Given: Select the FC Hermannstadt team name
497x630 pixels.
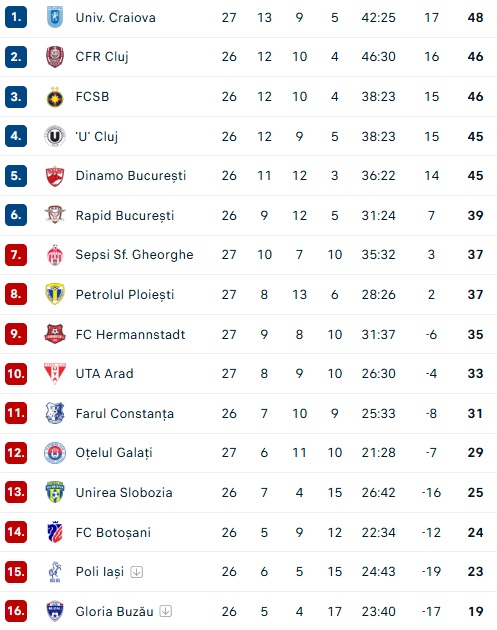Looking at the screenshot, I should [130, 334].
